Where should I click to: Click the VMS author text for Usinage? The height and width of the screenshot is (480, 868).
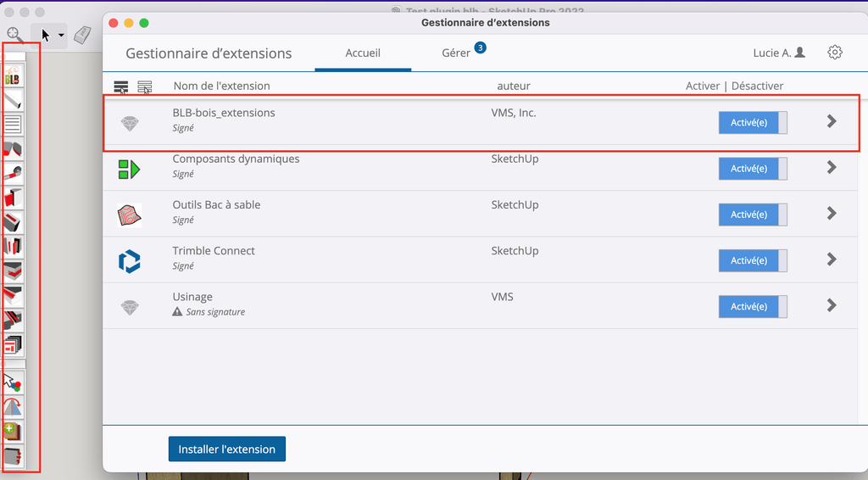[x=502, y=297]
